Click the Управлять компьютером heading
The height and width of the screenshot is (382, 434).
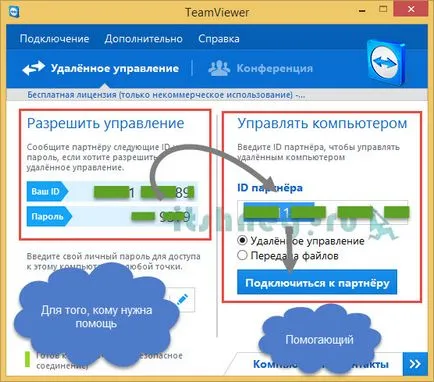(x=322, y=123)
